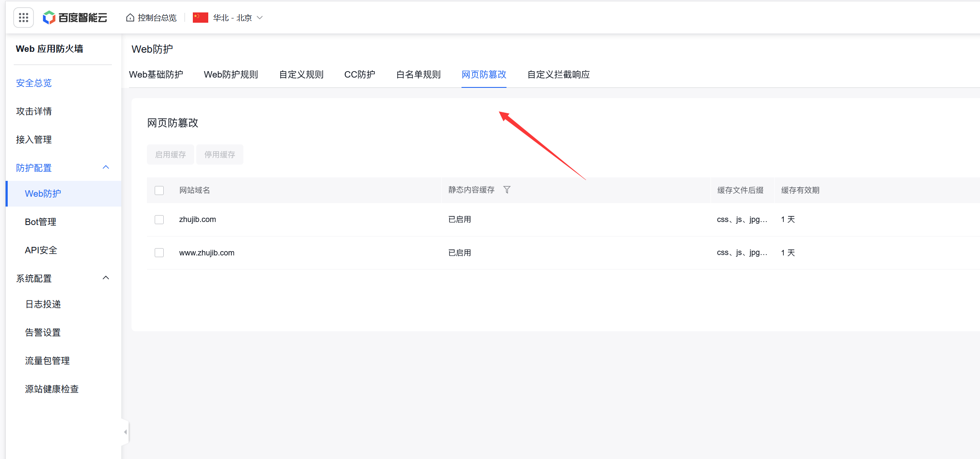
Task: Click the 启用缓存 button
Action: (x=170, y=154)
